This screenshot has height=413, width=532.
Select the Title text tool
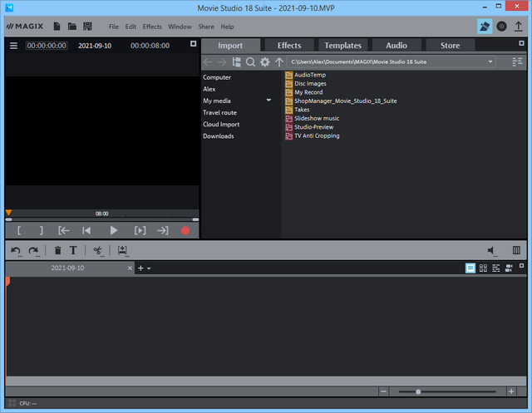coord(73,250)
